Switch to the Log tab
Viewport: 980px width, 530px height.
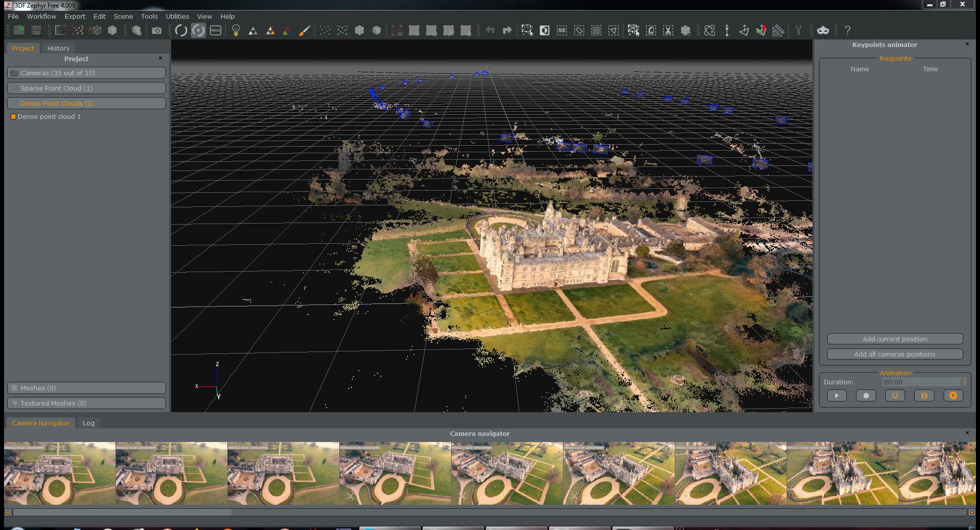click(x=89, y=423)
